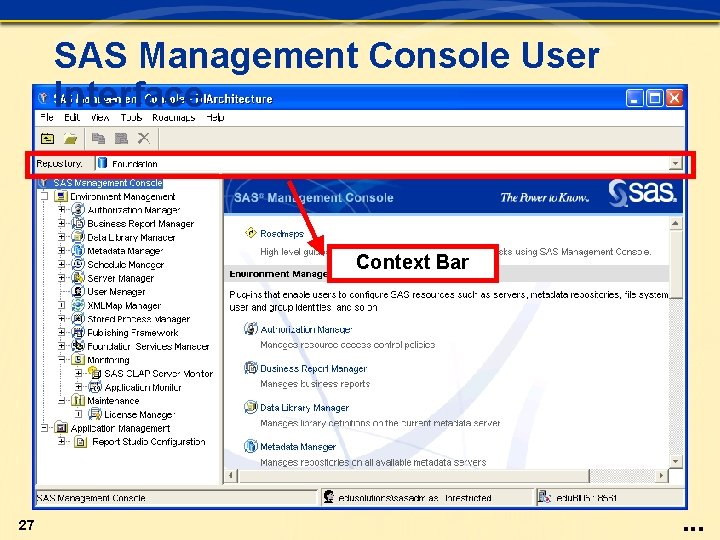Click the horizontal scrollbar right arrow
Screen dimensions: 720x540
(x=661, y=476)
